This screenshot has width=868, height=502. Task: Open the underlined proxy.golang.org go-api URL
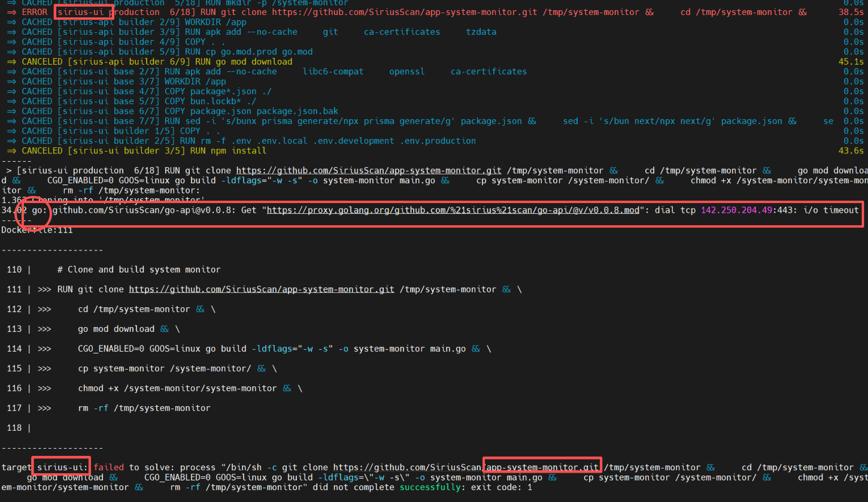coord(453,210)
